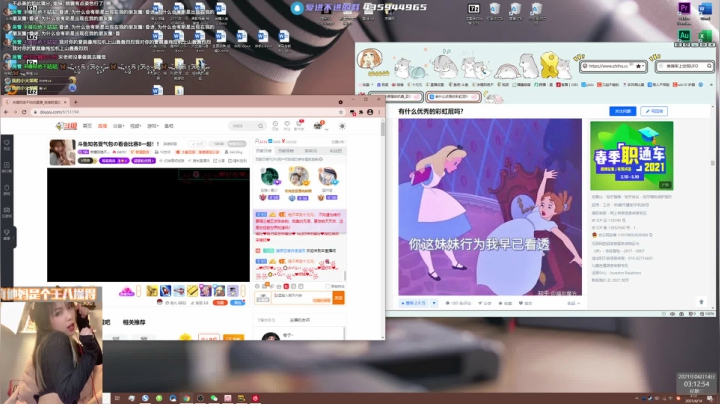Screen dimensions: 720x404
Task: Click the Douyu search magnifier icon
Action: coord(260,126)
